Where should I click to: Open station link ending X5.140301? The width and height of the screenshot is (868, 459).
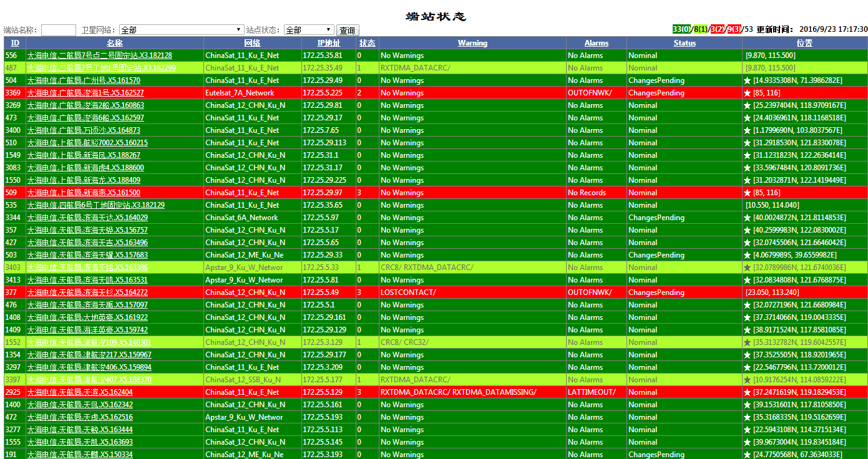coord(89,342)
